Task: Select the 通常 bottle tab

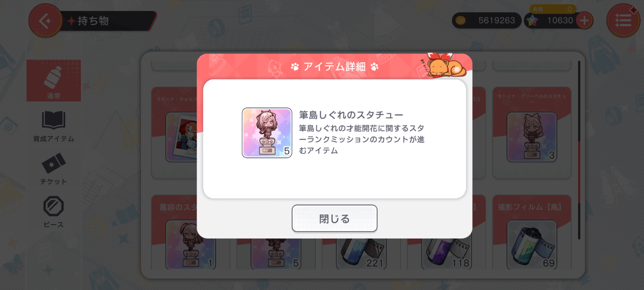Action: tap(54, 81)
